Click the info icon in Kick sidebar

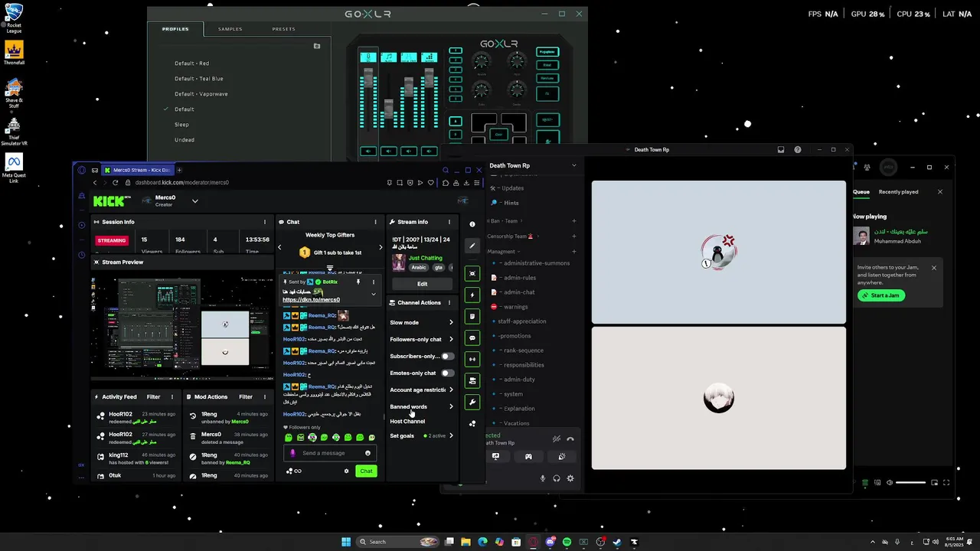(x=472, y=224)
